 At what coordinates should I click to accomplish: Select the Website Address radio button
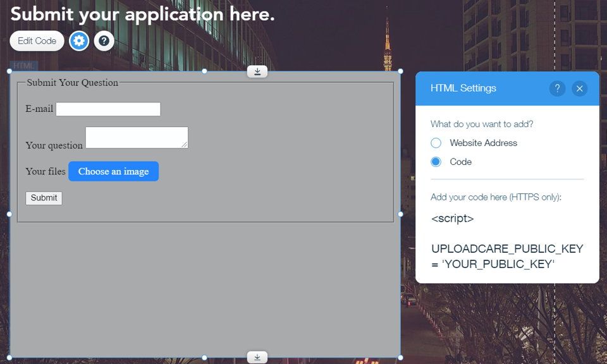coord(436,143)
